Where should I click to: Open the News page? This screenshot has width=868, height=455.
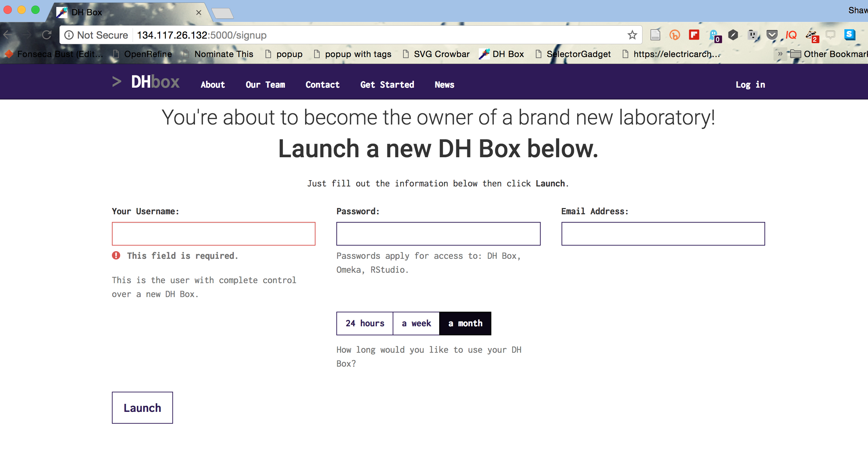coord(444,85)
